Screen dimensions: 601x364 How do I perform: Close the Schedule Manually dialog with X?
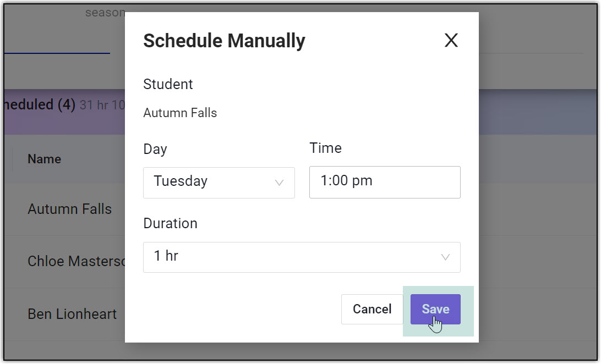tap(451, 40)
